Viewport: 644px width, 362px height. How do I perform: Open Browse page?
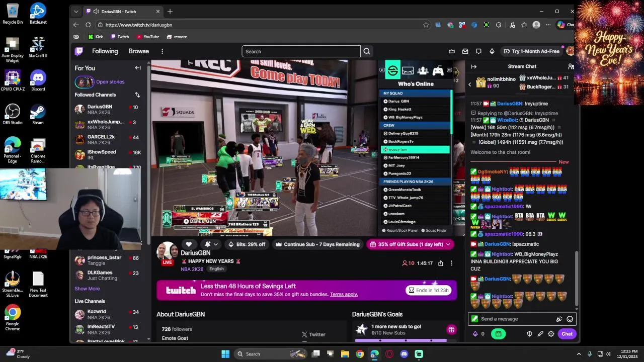pyautogui.click(x=138, y=51)
